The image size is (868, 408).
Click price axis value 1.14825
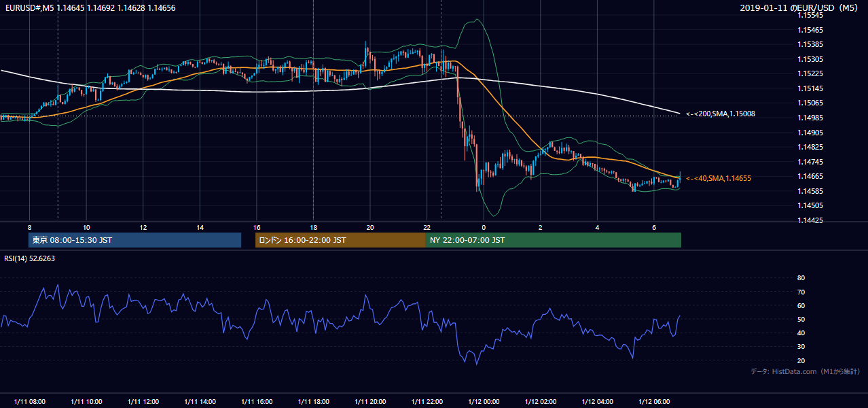click(x=810, y=147)
